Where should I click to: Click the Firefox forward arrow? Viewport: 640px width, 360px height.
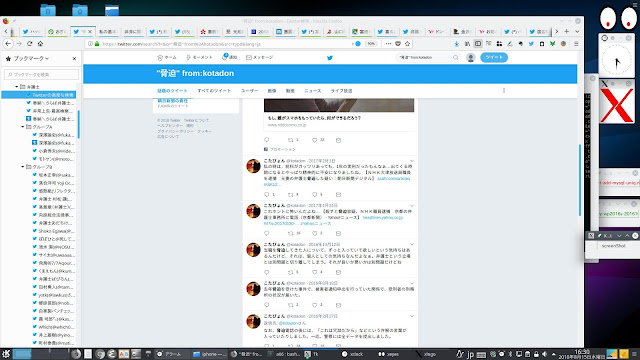19,44
